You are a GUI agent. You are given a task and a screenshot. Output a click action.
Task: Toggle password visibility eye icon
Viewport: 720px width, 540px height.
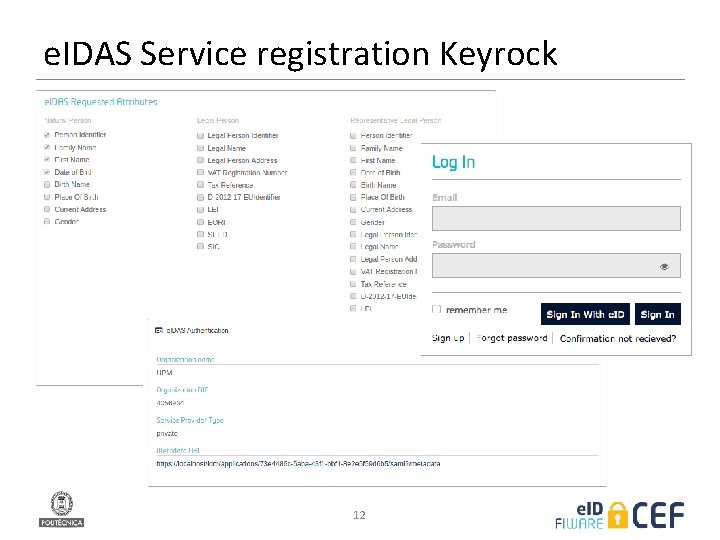point(664,266)
